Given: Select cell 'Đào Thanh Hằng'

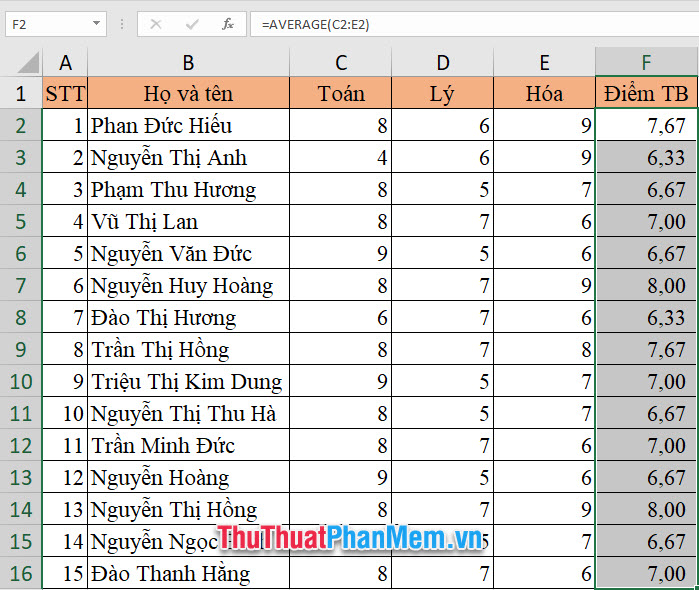Looking at the screenshot, I should click(x=189, y=573).
